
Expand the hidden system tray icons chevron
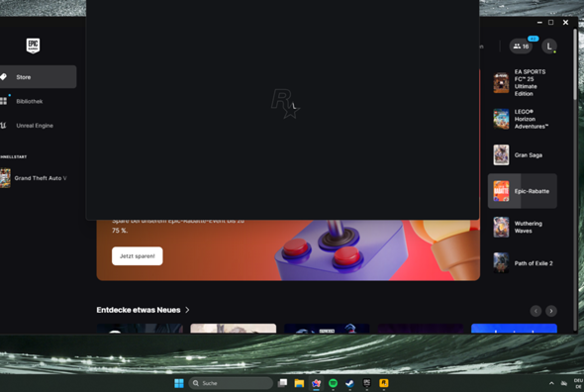click(551, 383)
